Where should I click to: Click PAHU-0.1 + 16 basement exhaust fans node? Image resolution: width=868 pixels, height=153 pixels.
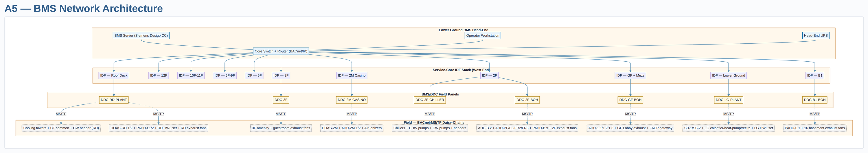tap(814, 128)
